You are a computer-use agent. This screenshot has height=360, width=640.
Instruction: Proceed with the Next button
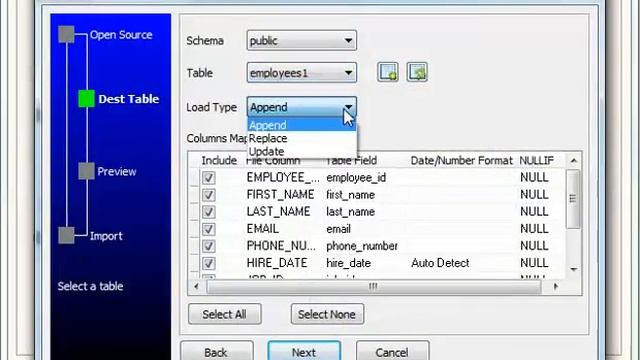(304, 351)
